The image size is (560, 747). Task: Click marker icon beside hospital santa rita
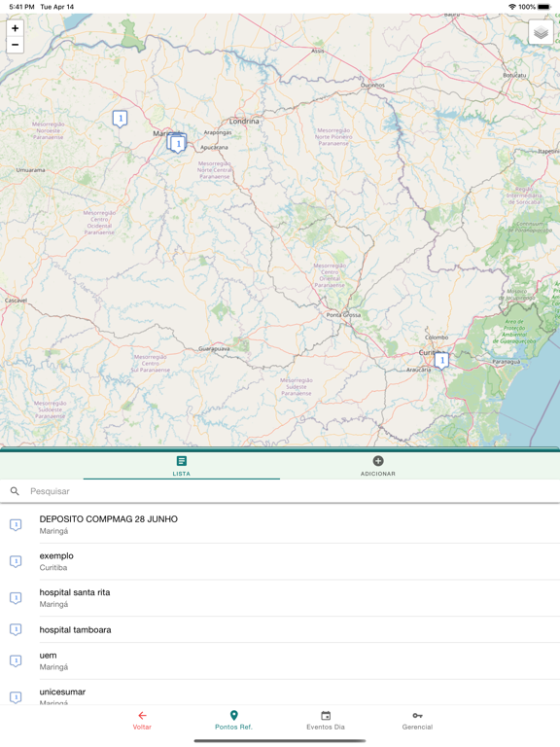click(16, 598)
